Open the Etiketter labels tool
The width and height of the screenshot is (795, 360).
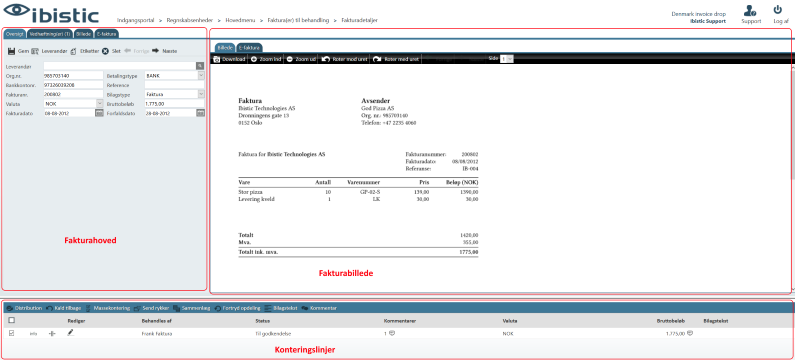84,51
